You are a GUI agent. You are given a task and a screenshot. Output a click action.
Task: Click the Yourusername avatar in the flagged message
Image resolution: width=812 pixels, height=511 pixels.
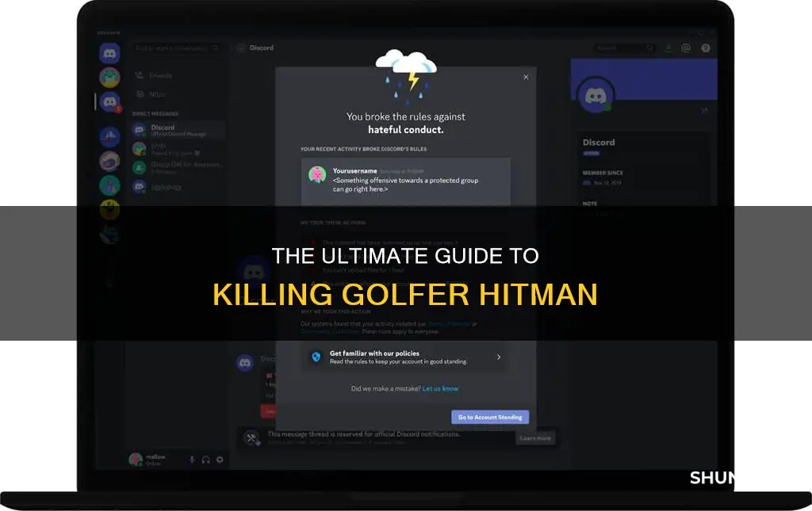317,175
